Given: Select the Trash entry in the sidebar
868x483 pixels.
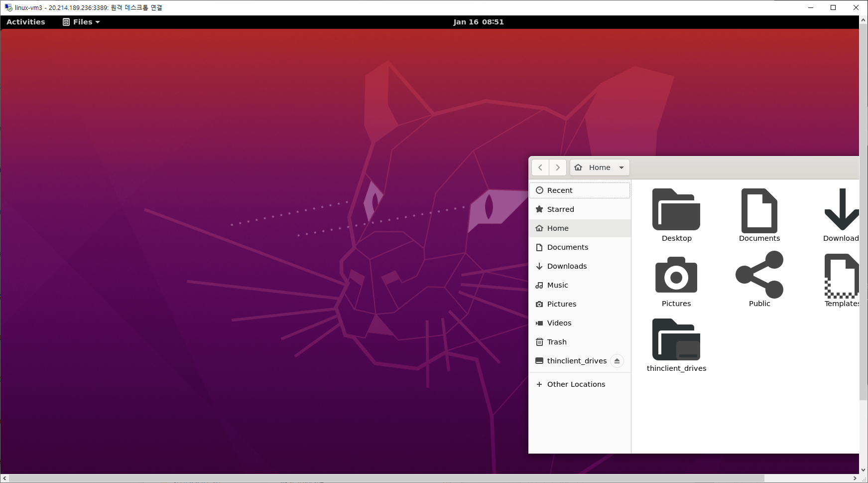Looking at the screenshot, I should (x=580, y=342).
